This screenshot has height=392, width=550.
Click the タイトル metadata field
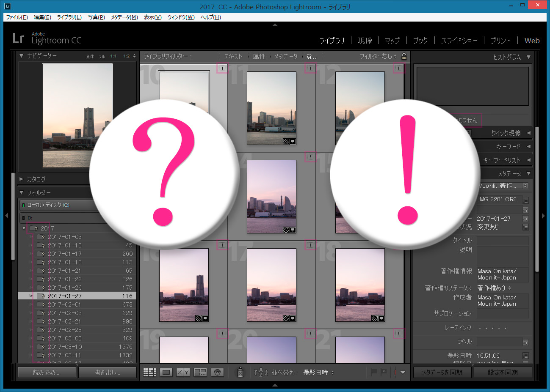pos(503,241)
